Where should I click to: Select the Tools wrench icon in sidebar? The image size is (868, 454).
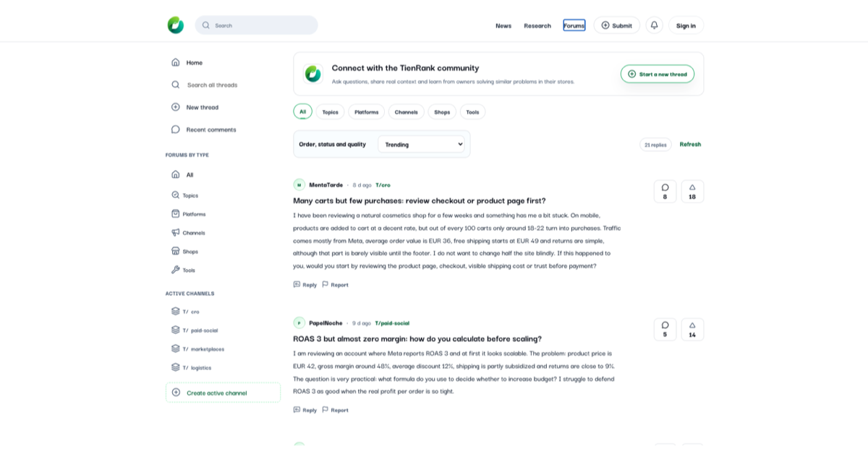pyautogui.click(x=176, y=270)
